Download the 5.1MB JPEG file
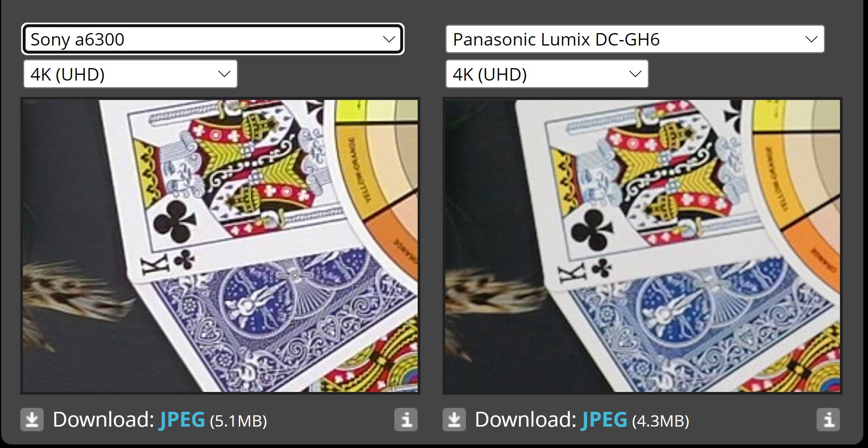The height and width of the screenshot is (448, 868). point(182,420)
